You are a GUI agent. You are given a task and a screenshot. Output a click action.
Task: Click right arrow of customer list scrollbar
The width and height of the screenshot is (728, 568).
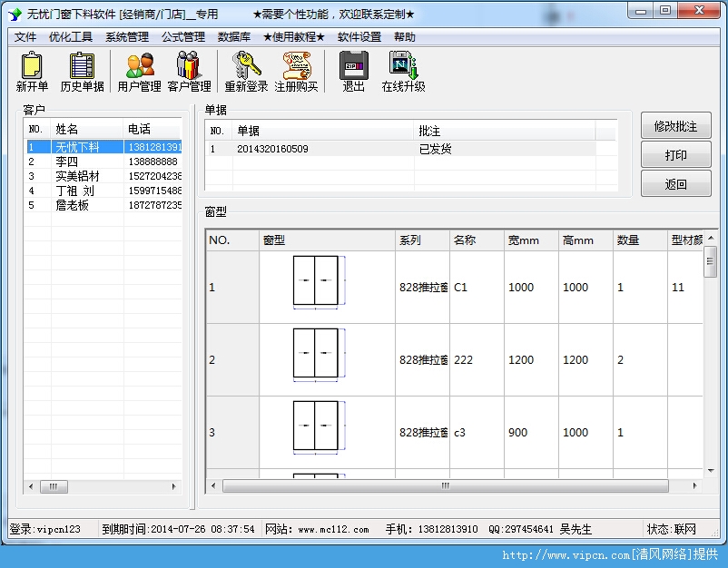[x=173, y=486]
